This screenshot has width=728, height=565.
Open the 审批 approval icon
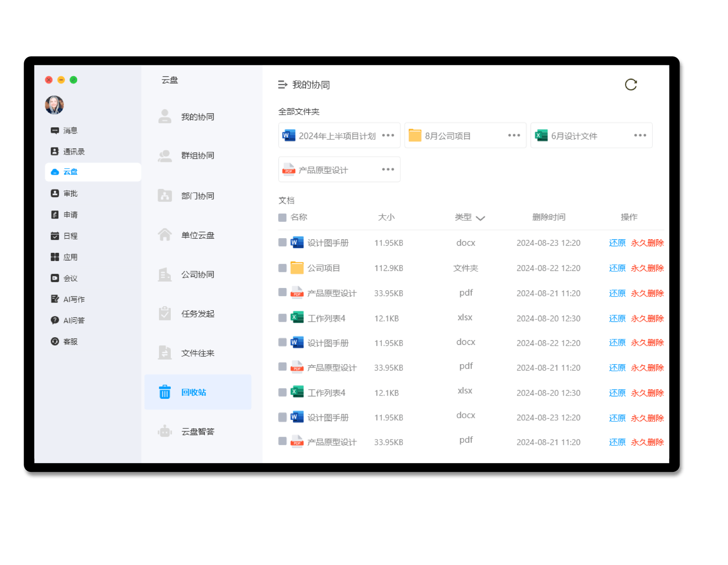click(x=55, y=194)
